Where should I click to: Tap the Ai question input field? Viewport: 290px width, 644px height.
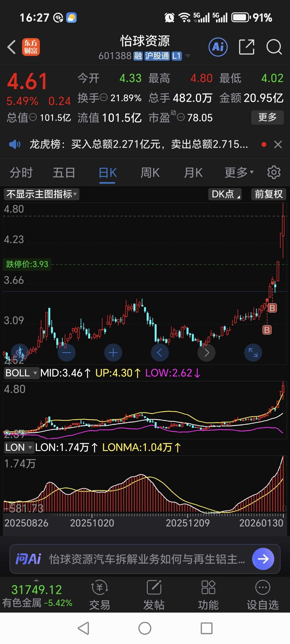147,559
